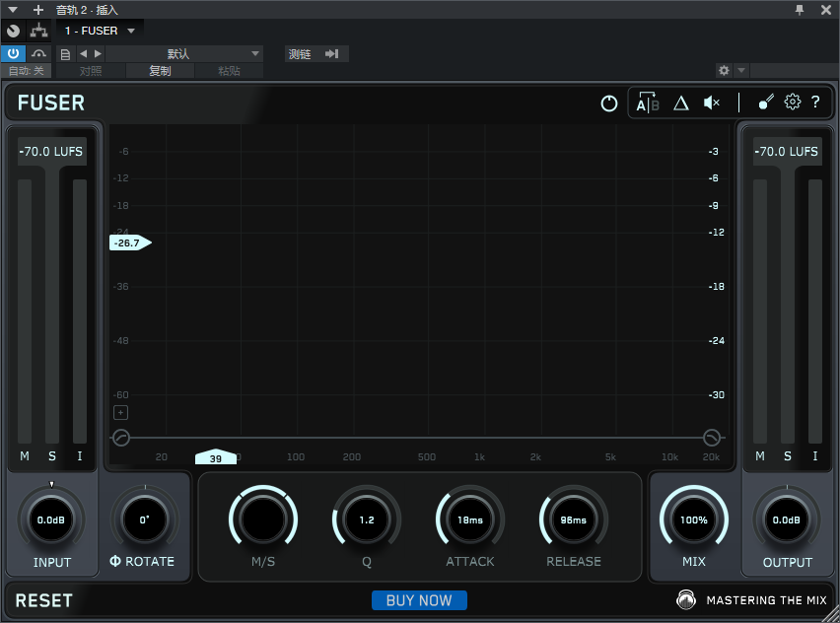Open the window menu triangle at top-left
The image size is (840, 623).
pyautogui.click(x=13, y=10)
